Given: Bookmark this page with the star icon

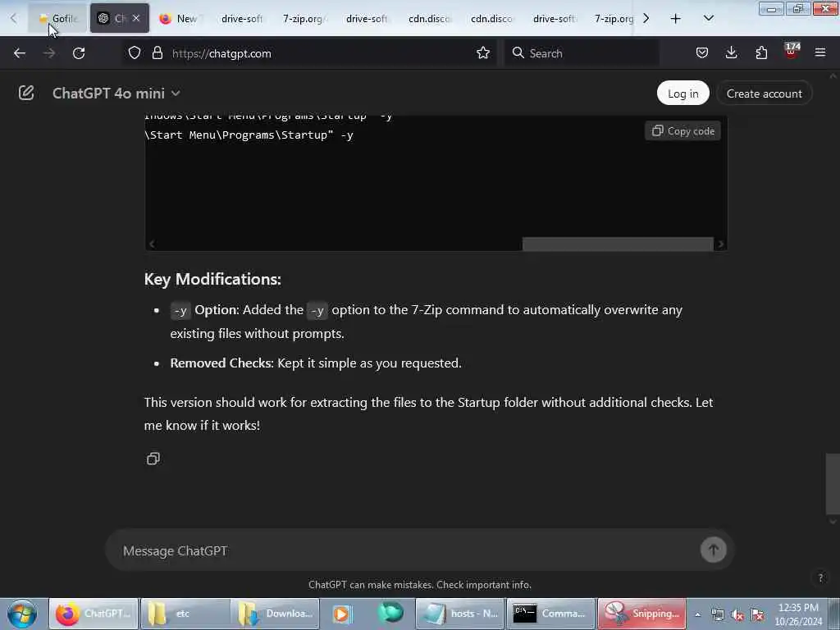Looking at the screenshot, I should click(x=482, y=53).
